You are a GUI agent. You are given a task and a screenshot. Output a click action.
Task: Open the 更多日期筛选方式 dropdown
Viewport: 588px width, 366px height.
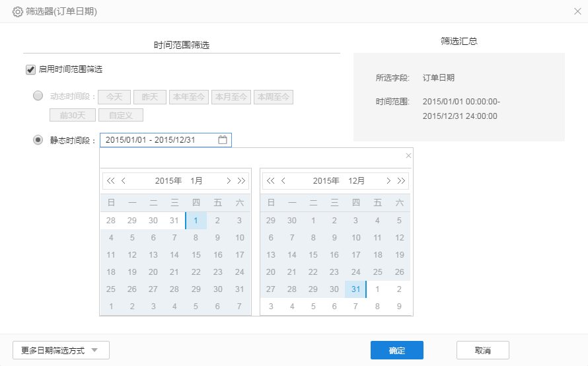pyautogui.click(x=61, y=350)
